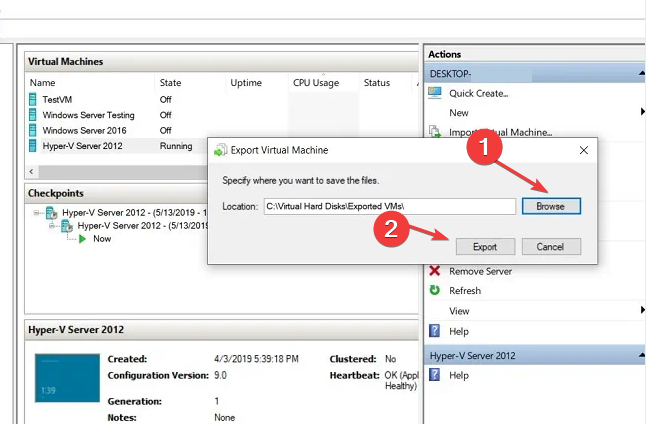Select the TestVM row
This screenshot has height=424, width=649.
tap(221, 99)
